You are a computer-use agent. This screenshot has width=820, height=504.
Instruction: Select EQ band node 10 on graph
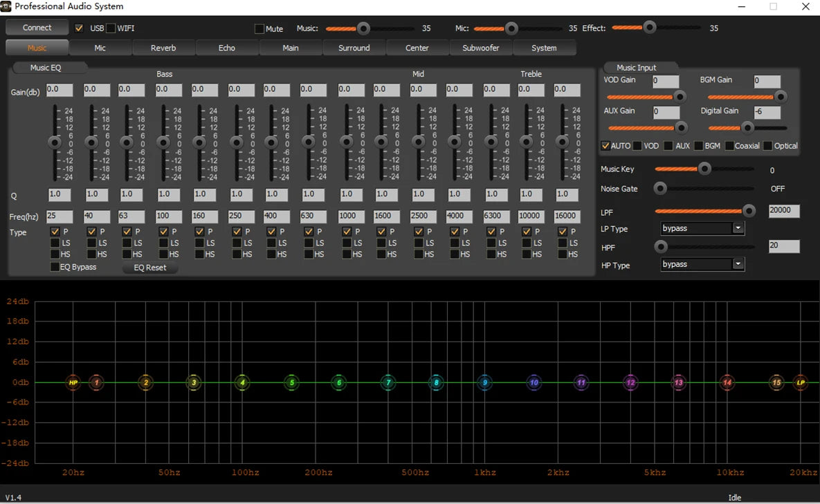(x=534, y=382)
